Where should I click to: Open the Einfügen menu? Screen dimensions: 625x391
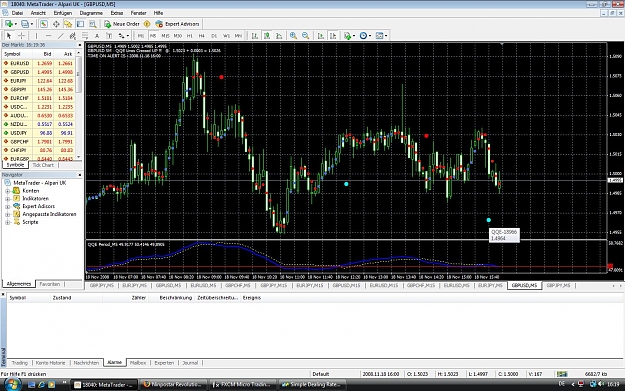[x=63, y=13]
